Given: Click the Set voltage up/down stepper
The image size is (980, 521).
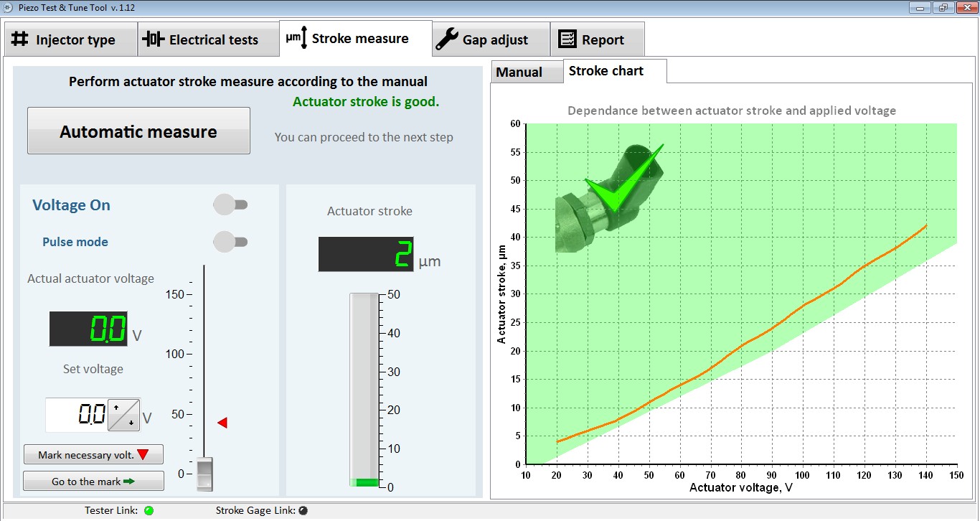Looking at the screenshot, I should [123, 416].
